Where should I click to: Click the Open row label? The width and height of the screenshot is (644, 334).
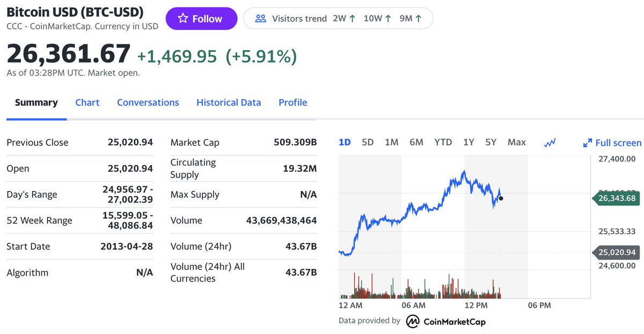[18, 168]
